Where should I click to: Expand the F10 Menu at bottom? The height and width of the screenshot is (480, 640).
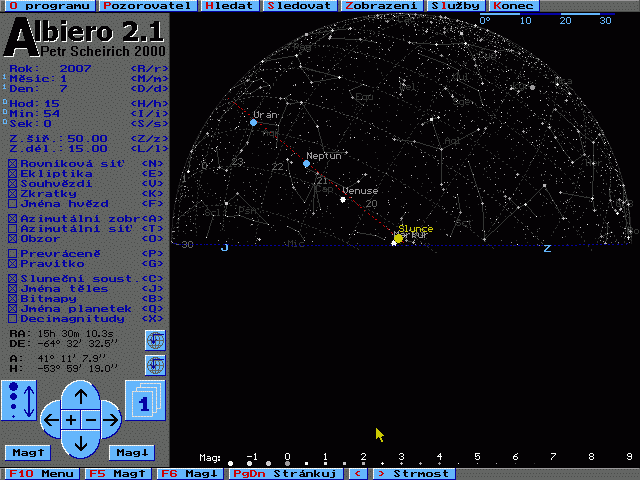pyautogui.click(x=41, y=473)
